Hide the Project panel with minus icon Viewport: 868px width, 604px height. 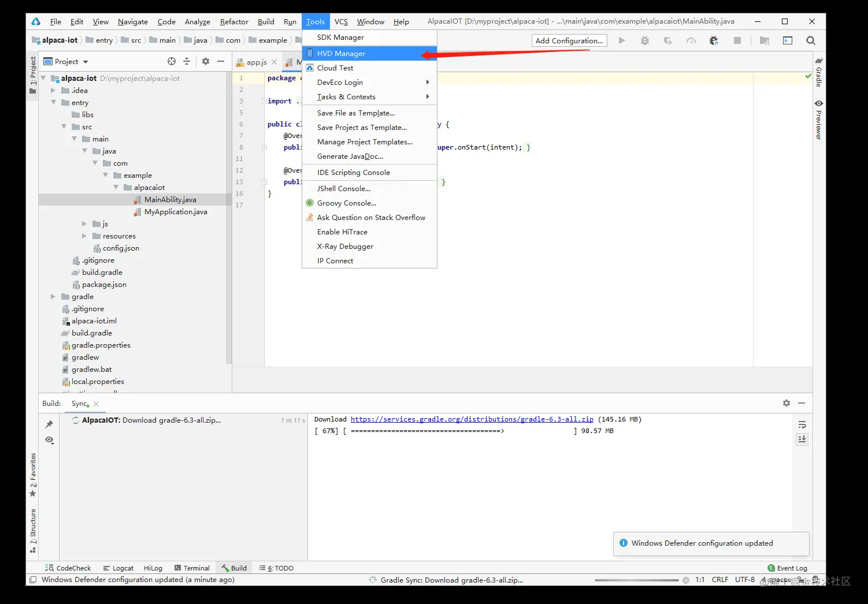(221, 61)
